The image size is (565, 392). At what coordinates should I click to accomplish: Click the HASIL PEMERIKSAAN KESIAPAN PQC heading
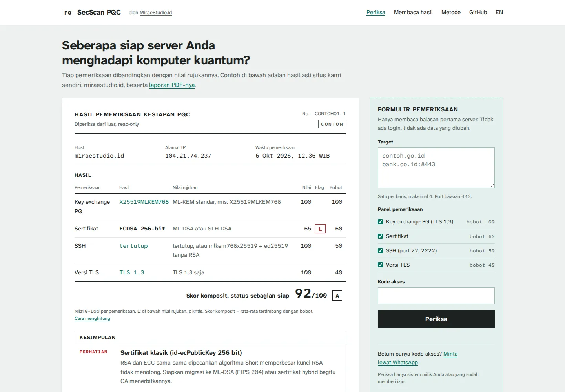click(132, 114)
